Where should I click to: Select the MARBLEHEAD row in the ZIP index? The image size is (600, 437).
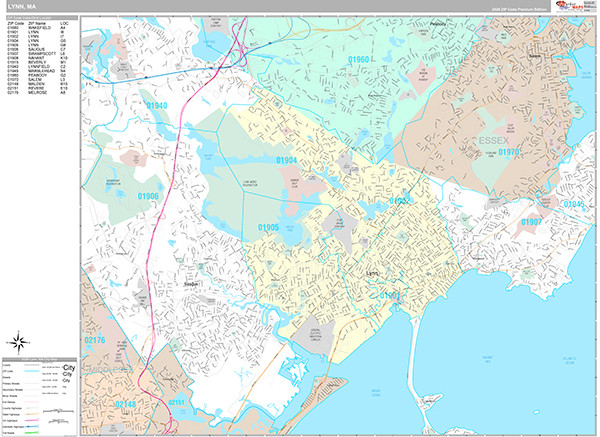pos(37,71)
